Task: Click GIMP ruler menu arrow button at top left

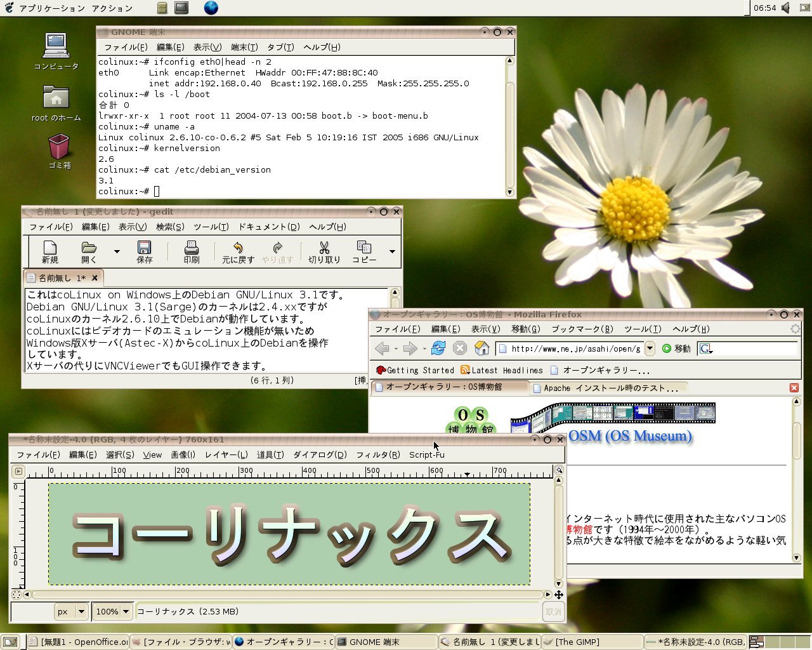Action: 18,471
